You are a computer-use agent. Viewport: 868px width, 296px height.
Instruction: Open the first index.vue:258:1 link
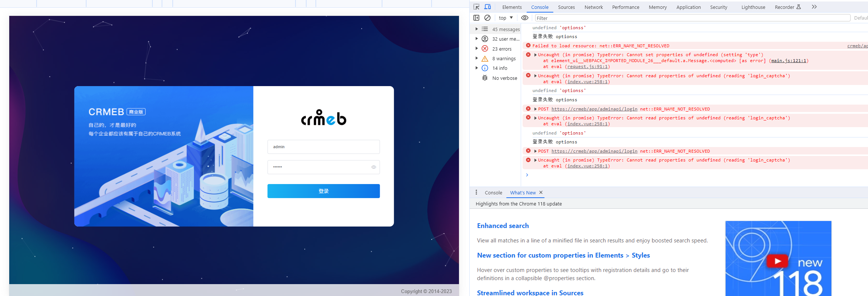pyautogui.click(x=587, y=82)
